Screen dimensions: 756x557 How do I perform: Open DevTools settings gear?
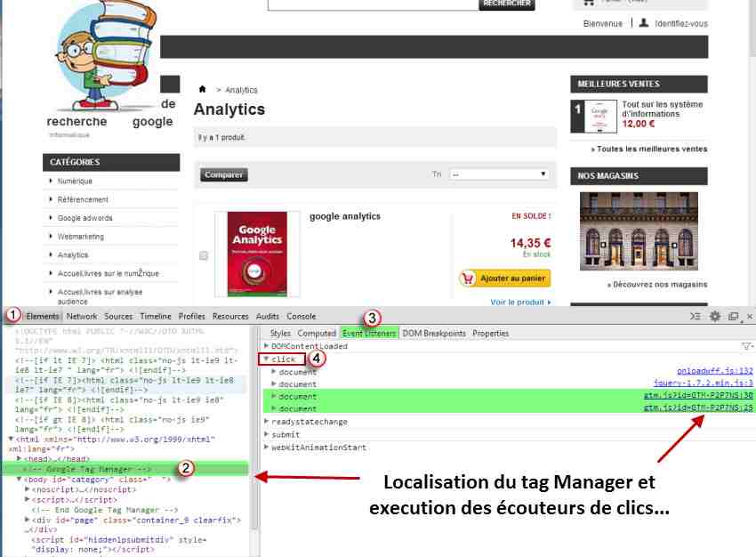[715, 317]
